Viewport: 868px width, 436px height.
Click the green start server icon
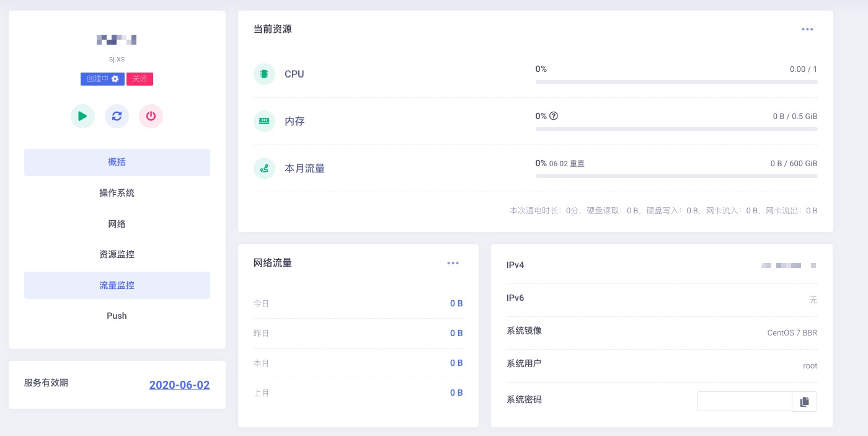tap(82, 116)
